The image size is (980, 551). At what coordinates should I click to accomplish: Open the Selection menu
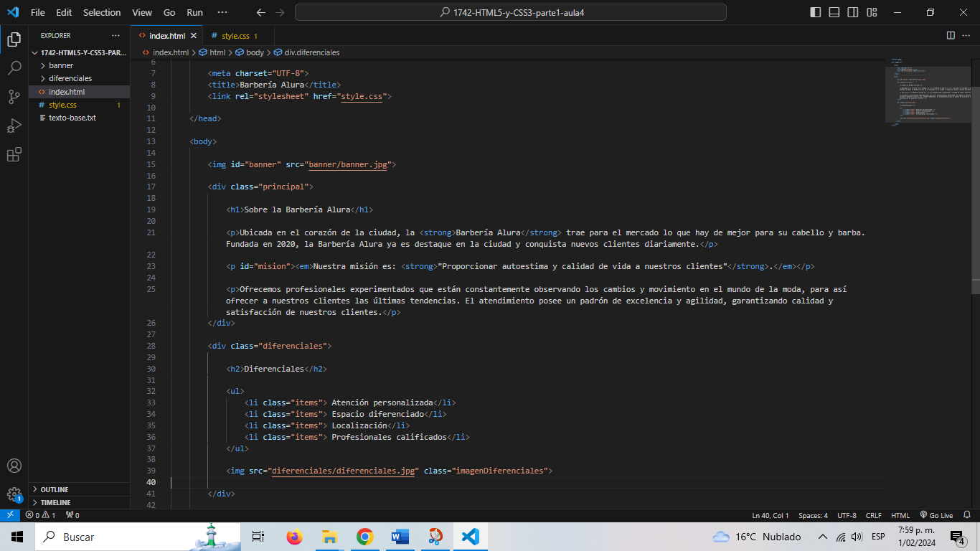pos(102,12)
